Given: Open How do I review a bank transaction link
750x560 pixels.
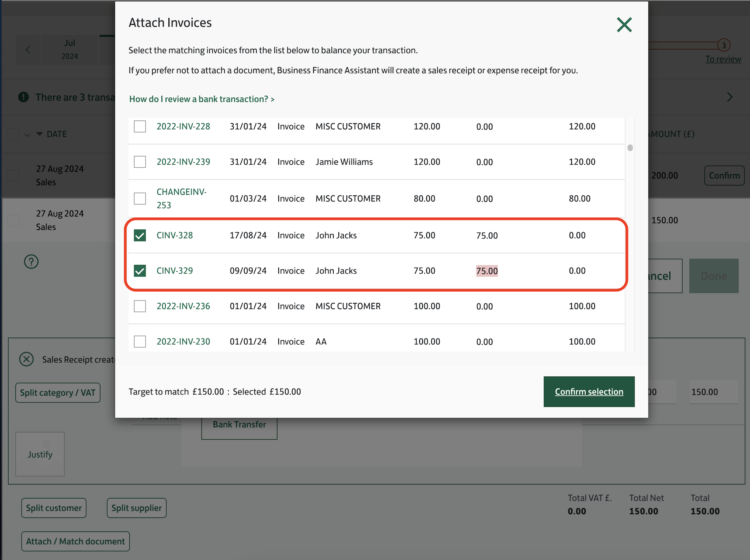Looking at the screenshot, I should [x=202, y=99].
